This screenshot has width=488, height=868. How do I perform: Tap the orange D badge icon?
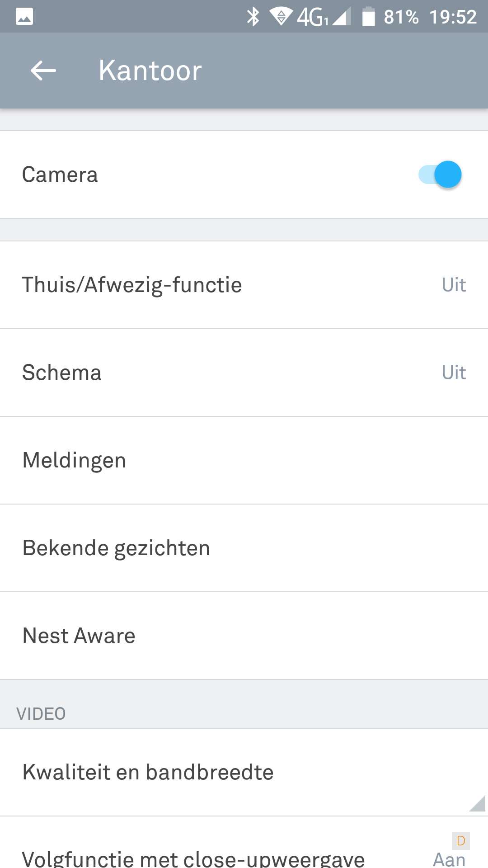(460, 841)
